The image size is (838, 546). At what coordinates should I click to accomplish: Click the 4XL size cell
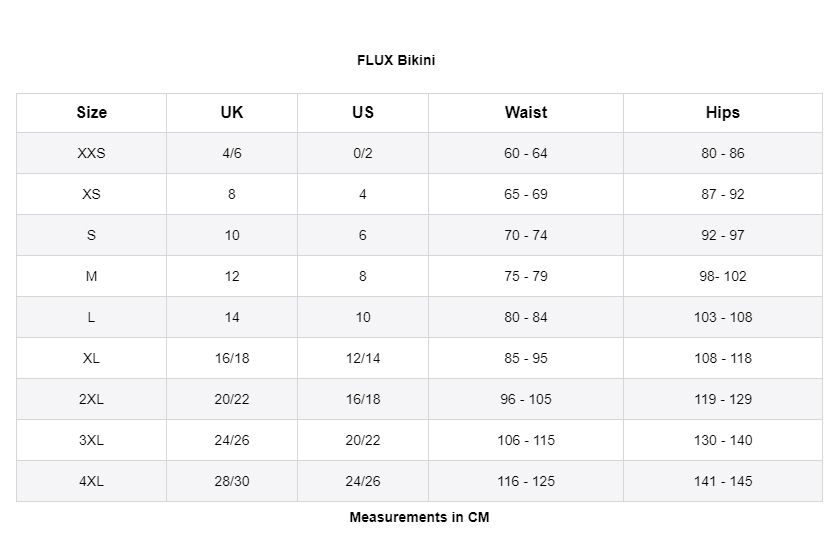pos(91,481)
